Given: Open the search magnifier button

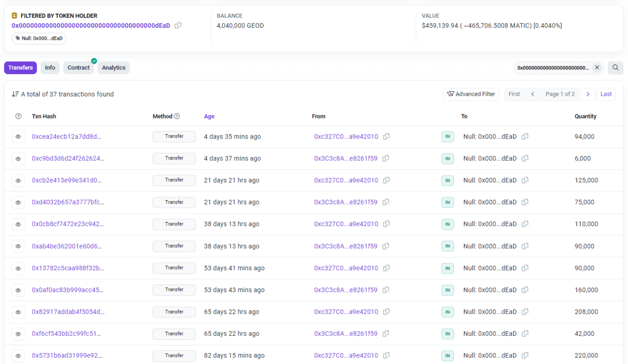Looking at the screenshot, I should click(x=615, y=67).
